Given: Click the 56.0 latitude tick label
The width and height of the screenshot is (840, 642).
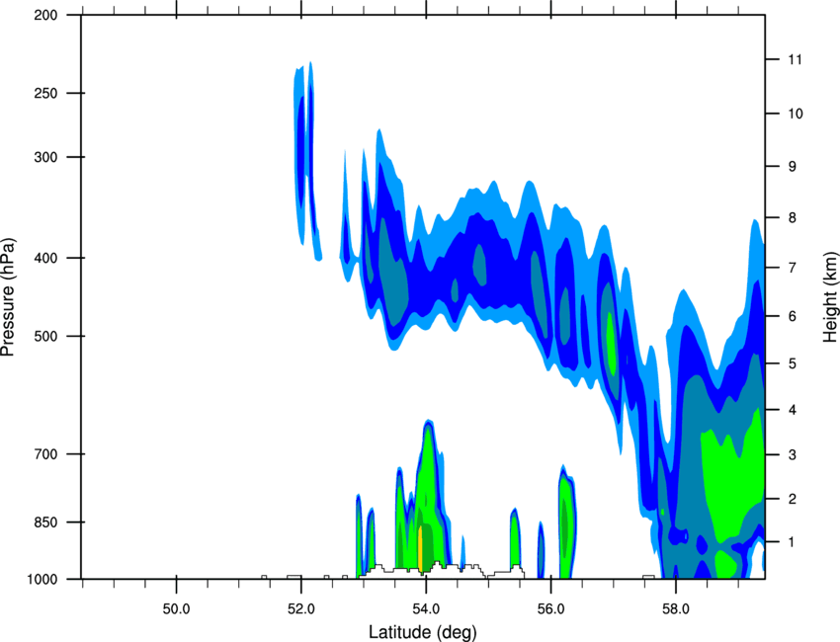Looking at the screenshot, I should (x=550, y=609).
